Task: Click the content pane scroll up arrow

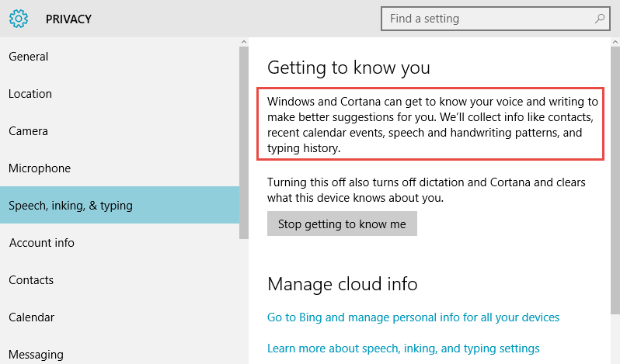Action: [x=615, y=42]
